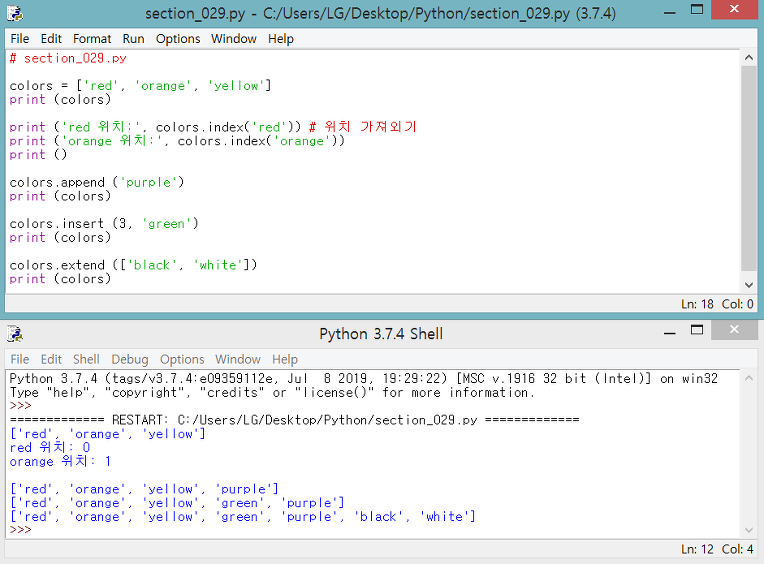The height and width of the screenshot is (564, 764).
Task: Click the colors.extend (['black', 'white']) line
Action: point(134,265)
